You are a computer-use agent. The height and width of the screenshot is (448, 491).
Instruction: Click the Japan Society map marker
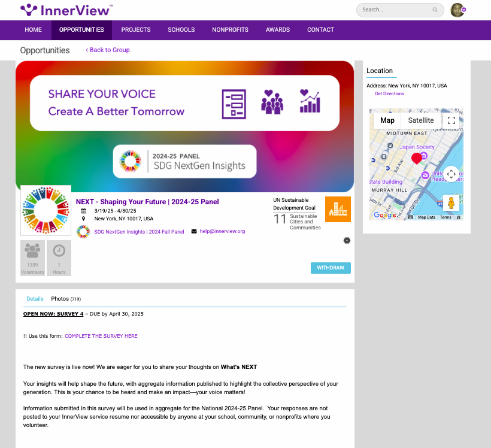tap(424, 155)
